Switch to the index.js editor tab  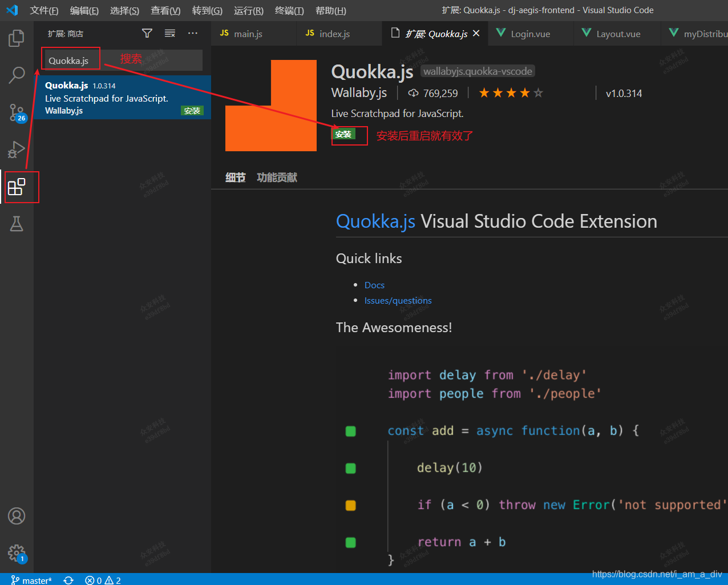339,34
